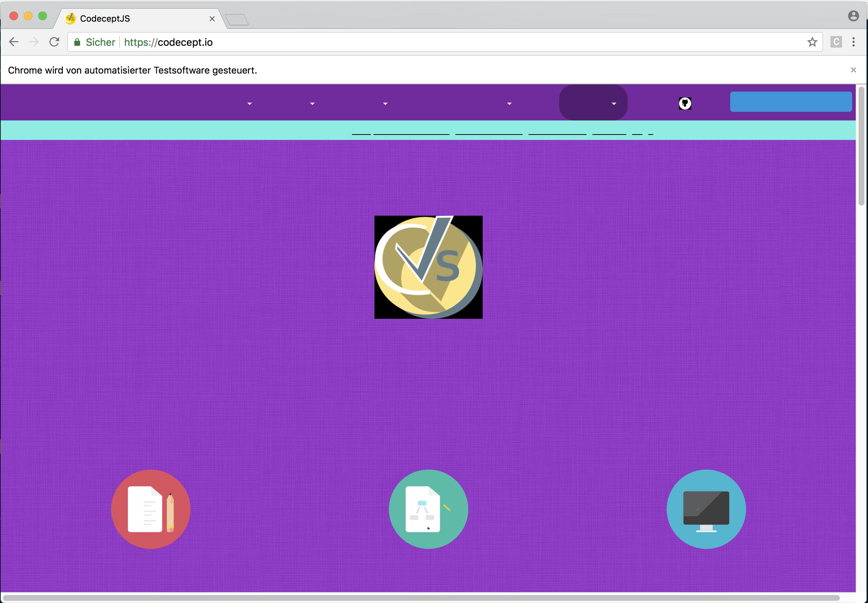This screenshot has height=603, width=868.
Task: Click the green flowchart document icon
Action: pyautogui.click(x=429, y=509)
